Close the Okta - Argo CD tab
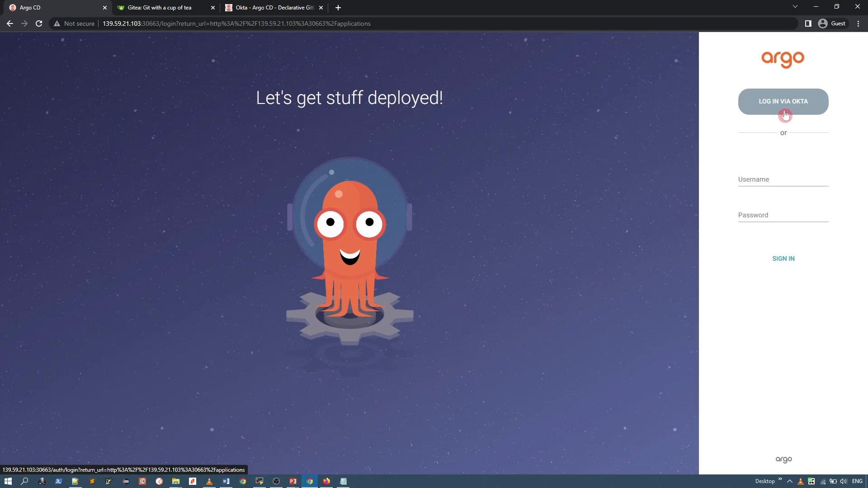 tap(321, 8)
